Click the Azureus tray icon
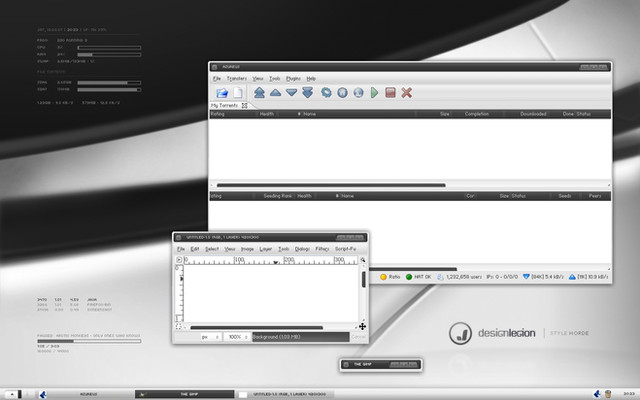 (x=597, y=394)
